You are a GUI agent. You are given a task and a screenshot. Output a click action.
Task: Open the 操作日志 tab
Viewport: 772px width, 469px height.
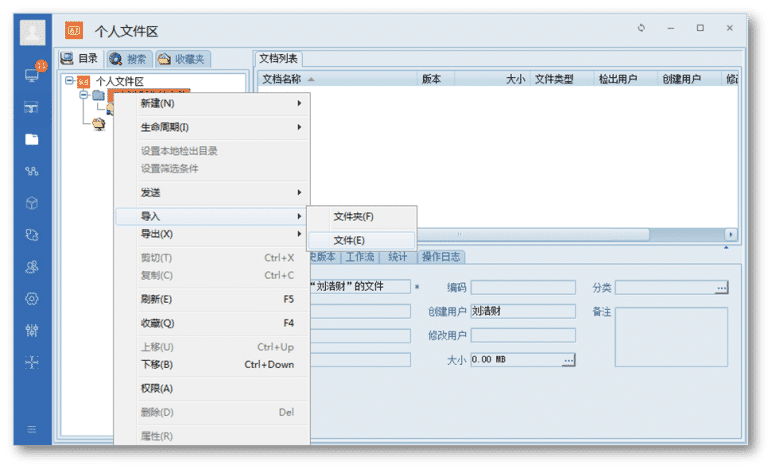click(x=441, y=257)
